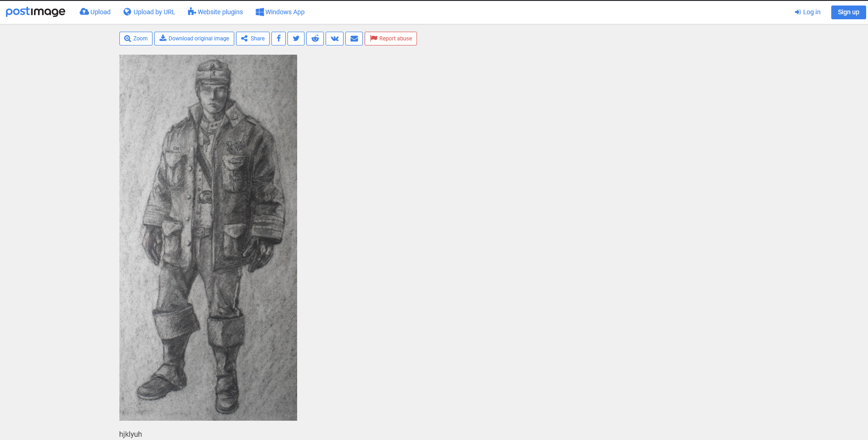
Task: Click the Sign up button
Action: click(848, 12)
